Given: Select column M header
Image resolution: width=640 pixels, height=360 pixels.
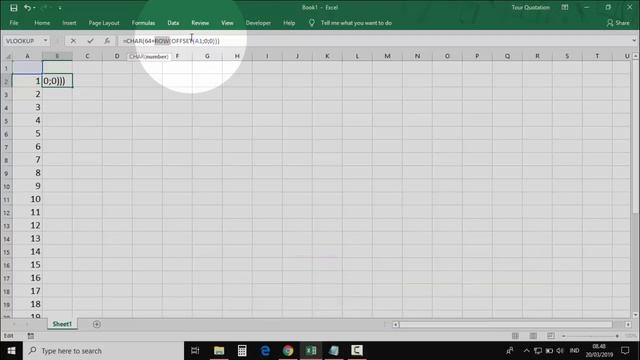Looking at the screenshot, I should (x=387, y=56).
